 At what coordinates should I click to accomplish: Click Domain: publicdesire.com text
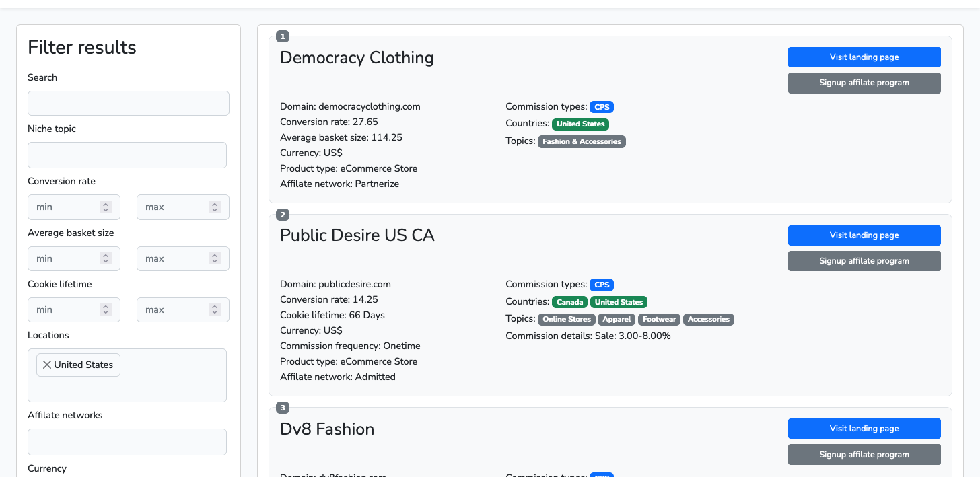coord(335,284)
